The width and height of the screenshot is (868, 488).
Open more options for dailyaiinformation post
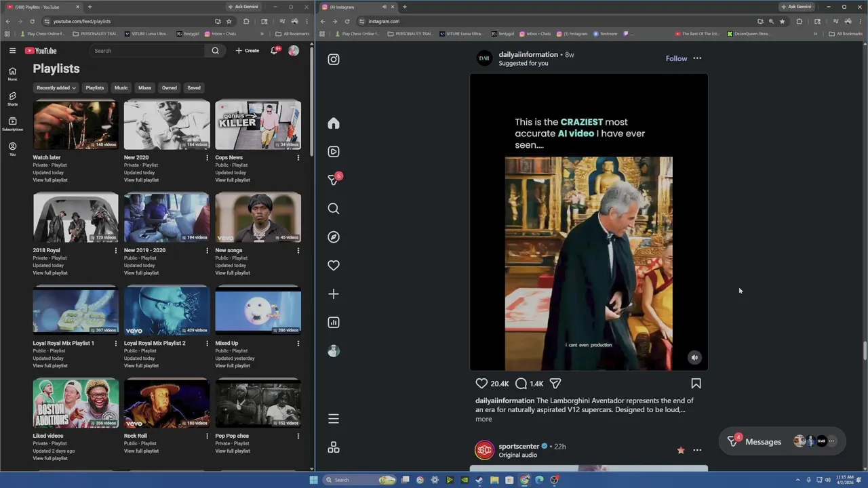click(x=697, y=58)
